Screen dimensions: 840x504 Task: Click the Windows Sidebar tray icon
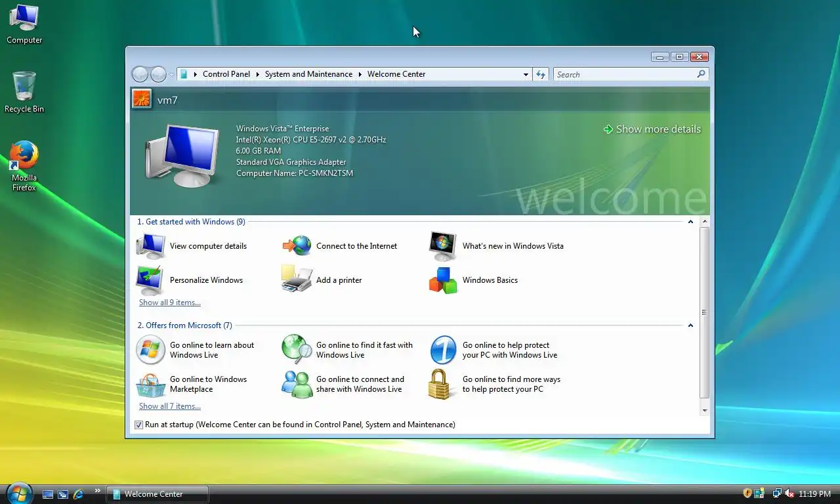coord(759,493)
